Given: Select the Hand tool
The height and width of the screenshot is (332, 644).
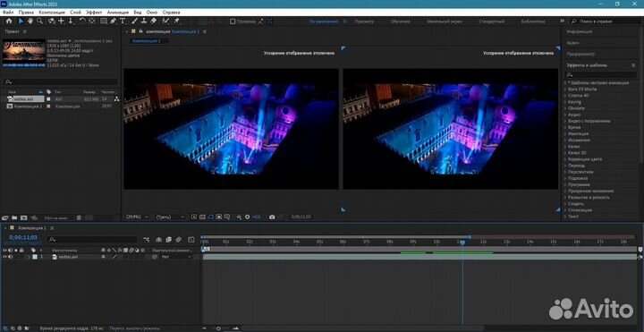Looking at the screenshot, I should 30,21.
